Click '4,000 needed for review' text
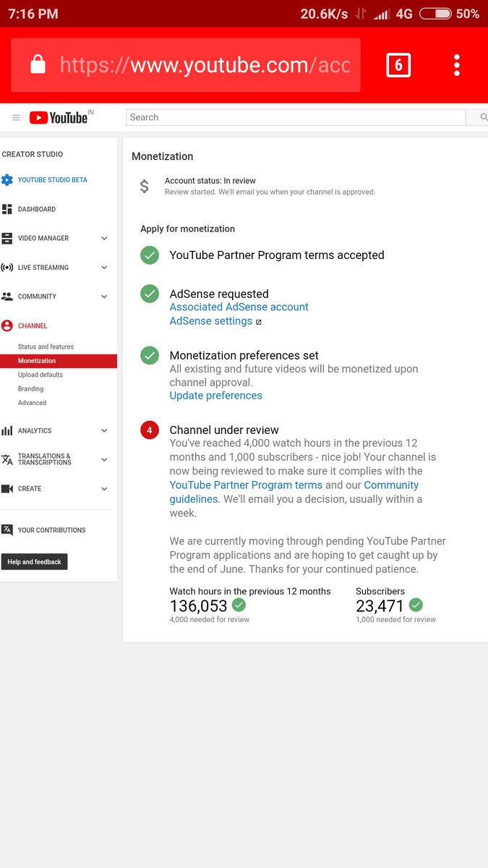This screenshot has height=868, width=488. pos(210,619)
